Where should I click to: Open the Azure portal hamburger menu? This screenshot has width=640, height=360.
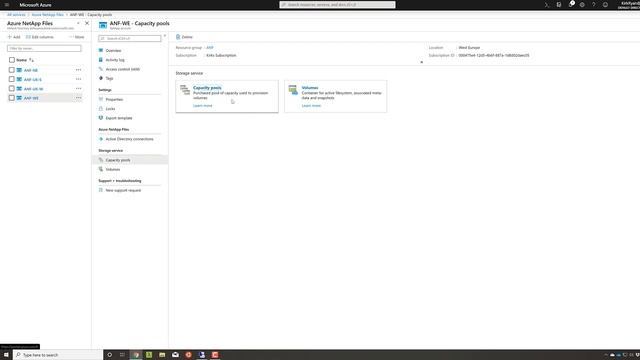[7, 5]
